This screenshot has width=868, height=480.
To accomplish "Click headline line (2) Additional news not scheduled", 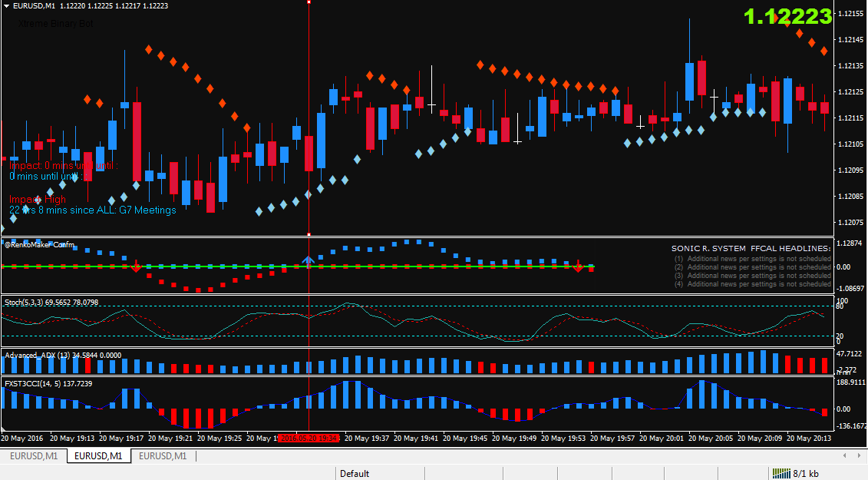I will [x=753, y=267].
